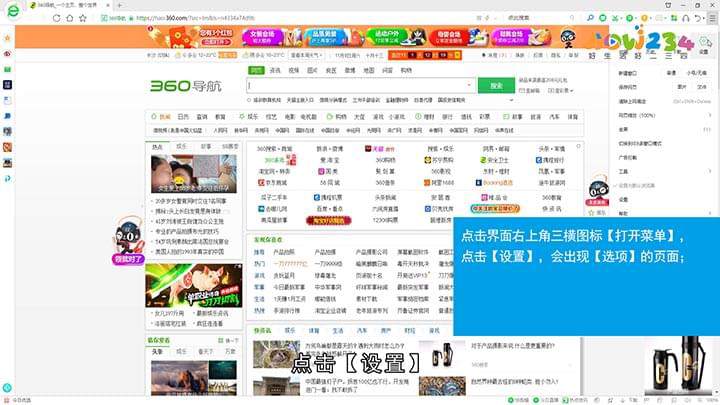The image size is (720, 405).
Task: Open 母婴会场 banner
Action: tap(457, 37)
